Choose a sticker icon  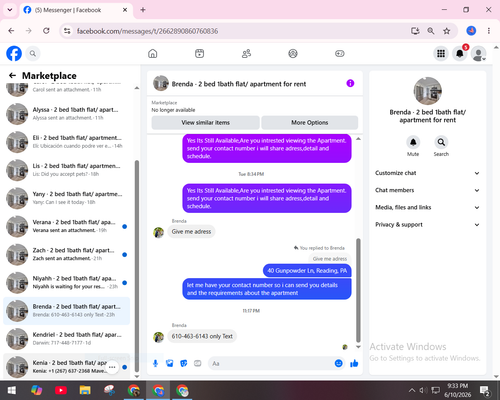point(184,363)
